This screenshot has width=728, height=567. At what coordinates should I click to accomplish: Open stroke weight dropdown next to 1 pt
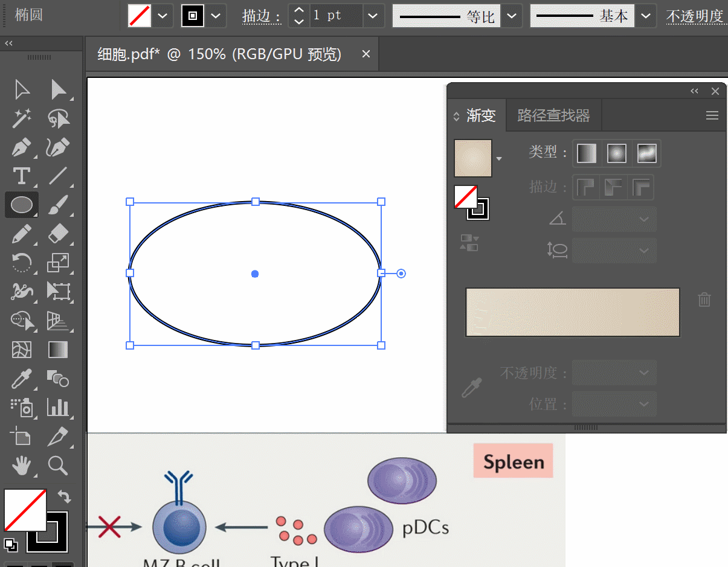point(373,16)
